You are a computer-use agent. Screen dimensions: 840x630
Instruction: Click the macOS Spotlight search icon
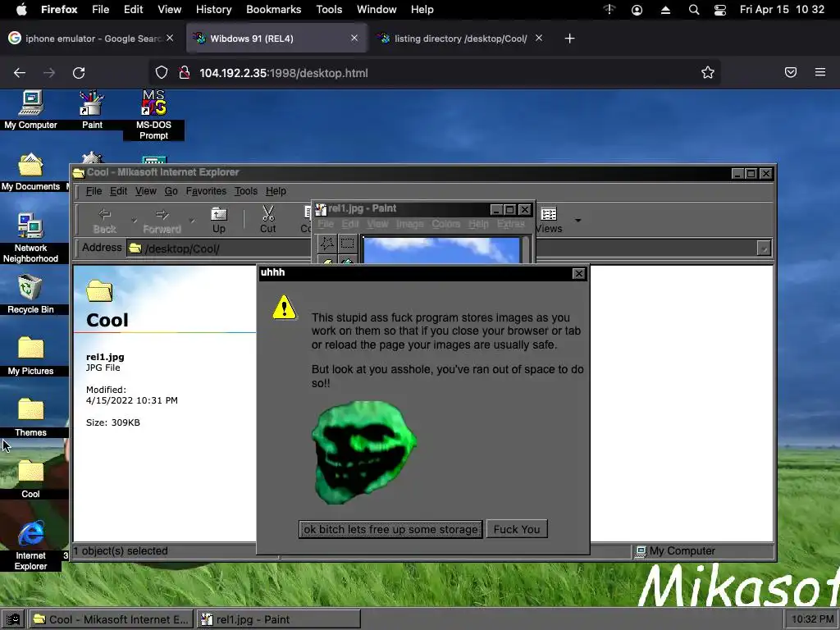pos(694,10)
